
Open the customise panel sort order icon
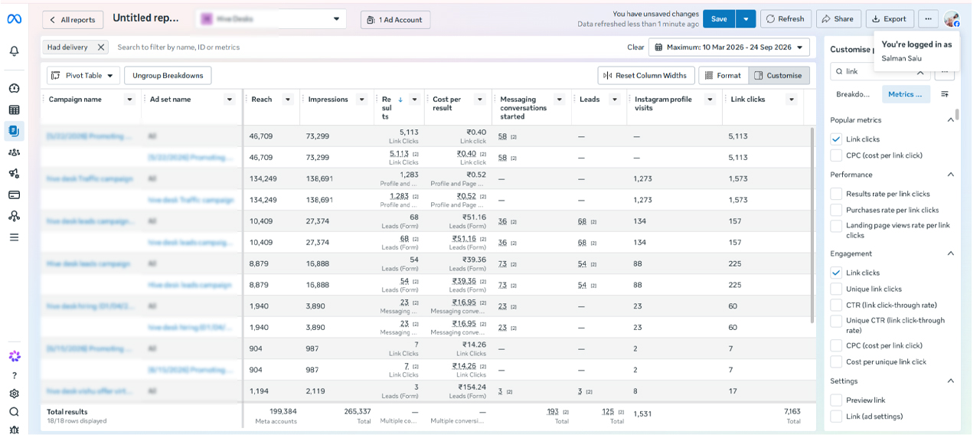[x=945, y=94]
